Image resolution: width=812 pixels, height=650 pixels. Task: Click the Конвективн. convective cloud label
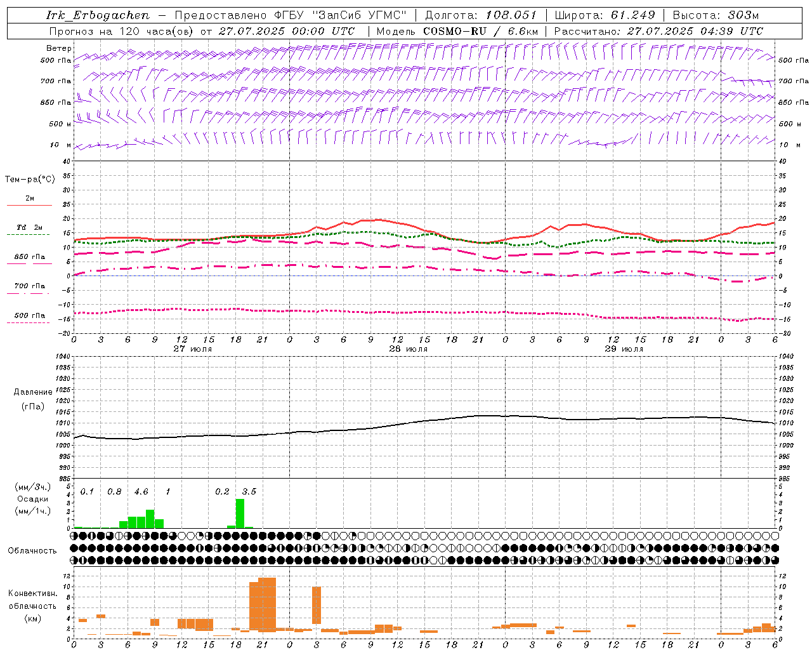pos(32,594)
